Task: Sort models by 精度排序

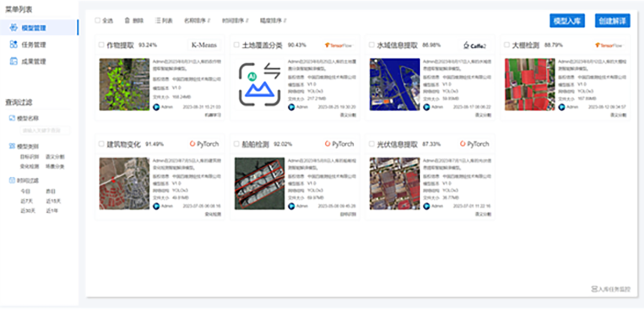Action: (273, 20)
